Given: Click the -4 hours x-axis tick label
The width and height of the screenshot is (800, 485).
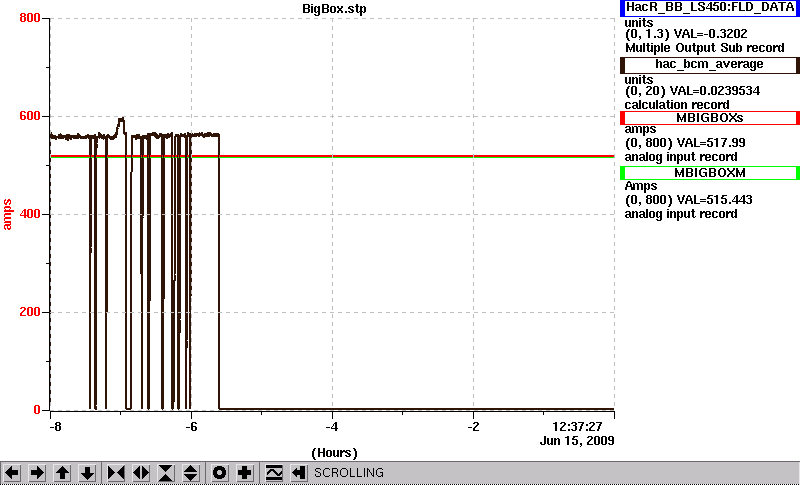Looking at the screenshot, I should pos(332,426).
